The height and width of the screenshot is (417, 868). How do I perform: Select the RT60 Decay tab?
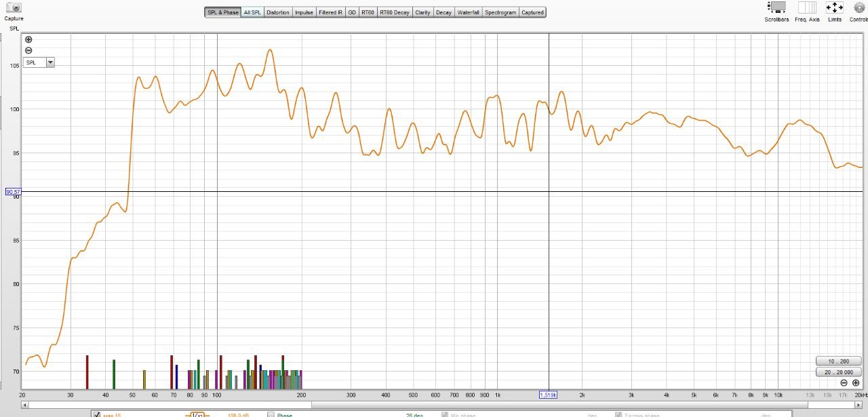[394, 12]
